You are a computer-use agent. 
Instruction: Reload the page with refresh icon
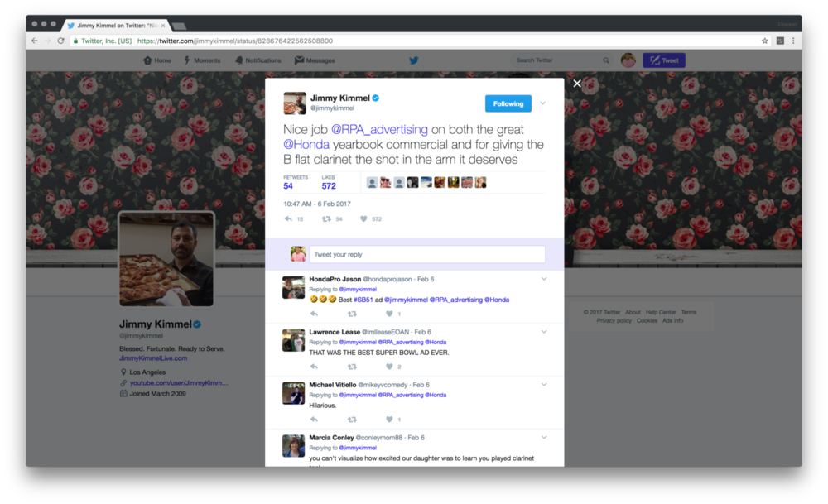click(x=60, y=41)
